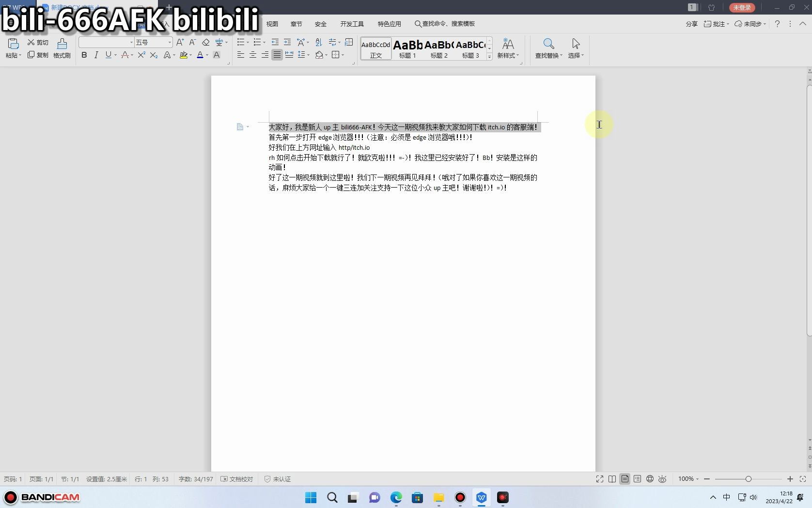Click the Copy (复制) button

[38, 55]
